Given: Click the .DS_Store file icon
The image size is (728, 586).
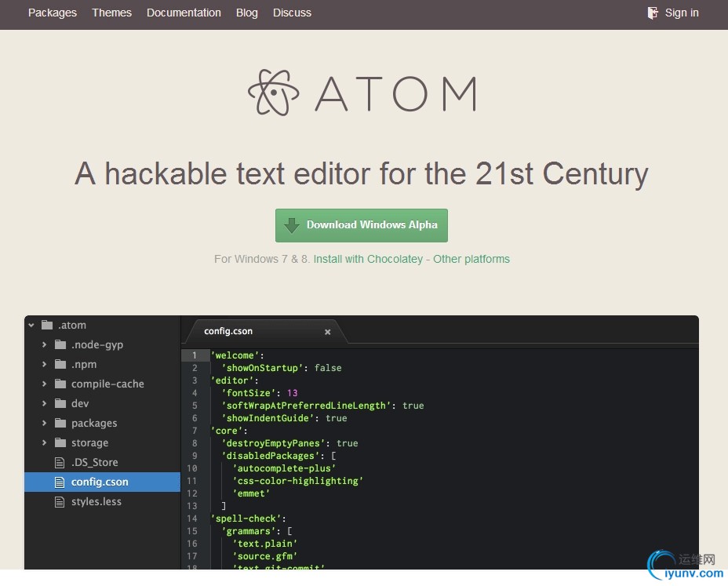Looking at the screenshot, I should click(x=60, y=463).
